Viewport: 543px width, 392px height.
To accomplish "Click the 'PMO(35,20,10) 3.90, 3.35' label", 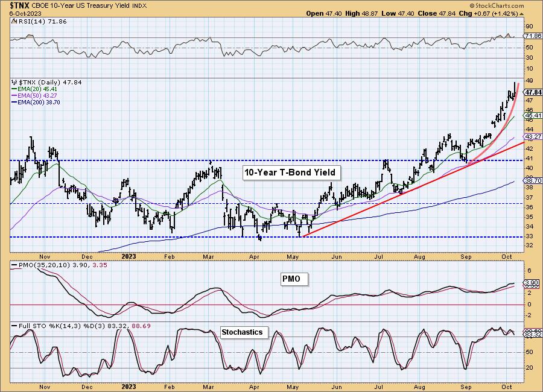I will (x=63, y=265).
